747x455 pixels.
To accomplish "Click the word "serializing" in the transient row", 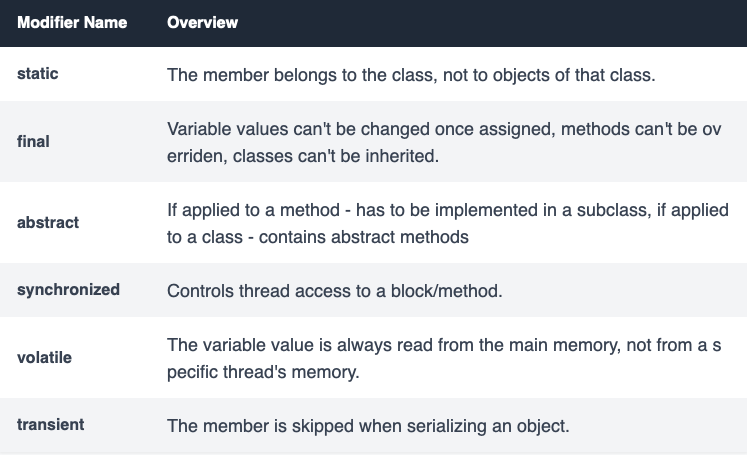I will [x=434, y=426].
